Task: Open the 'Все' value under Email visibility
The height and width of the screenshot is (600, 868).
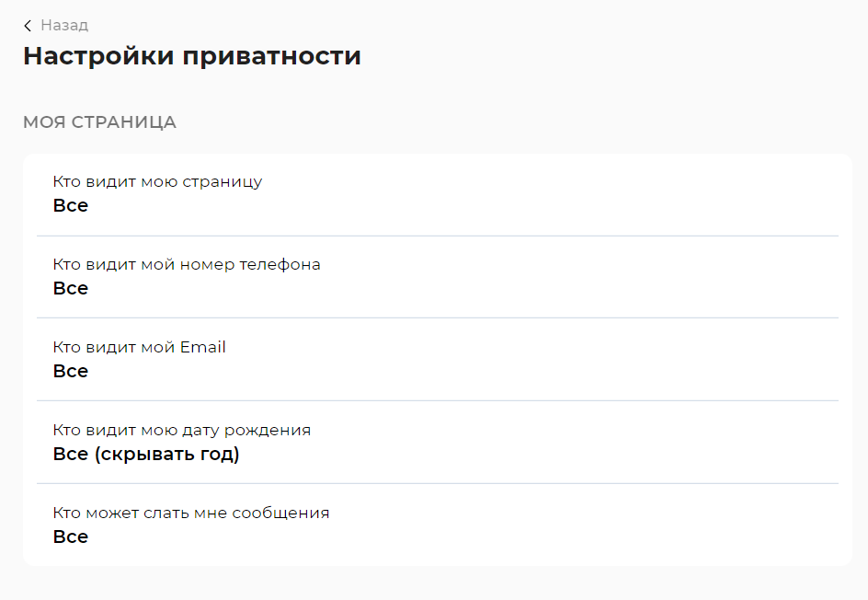Action: 71,371
